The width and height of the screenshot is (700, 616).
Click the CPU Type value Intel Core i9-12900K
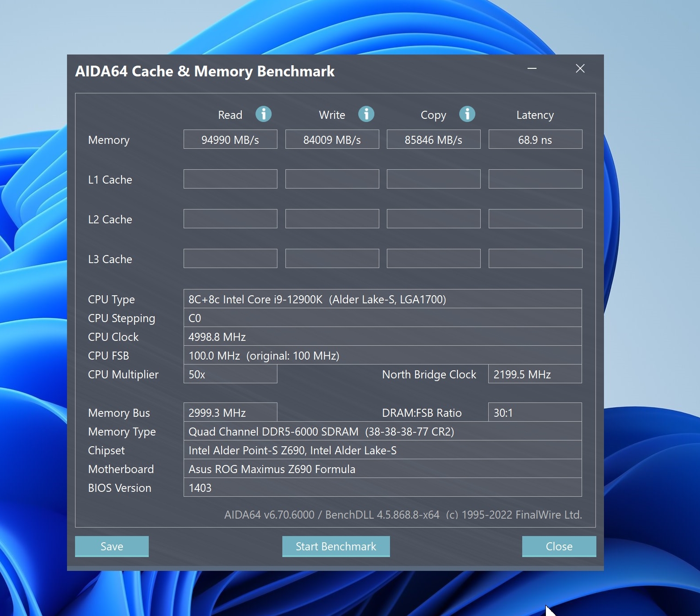tap(382, 299)
